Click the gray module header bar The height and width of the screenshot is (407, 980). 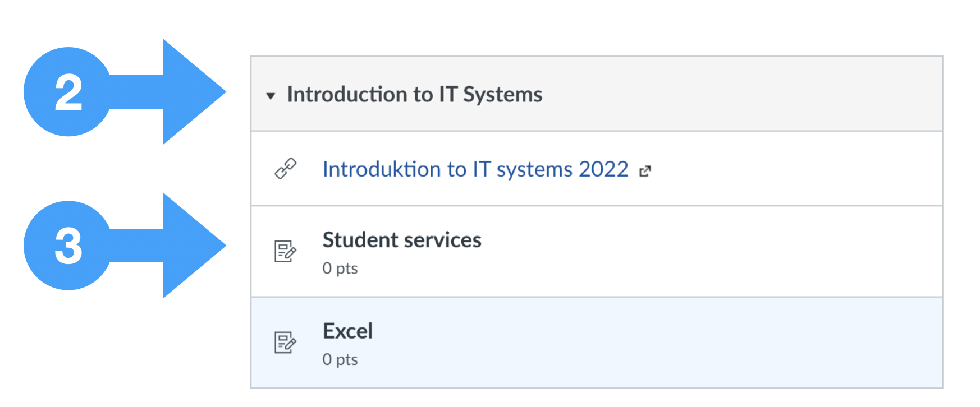pyautogui.click(x=597, y=94)
